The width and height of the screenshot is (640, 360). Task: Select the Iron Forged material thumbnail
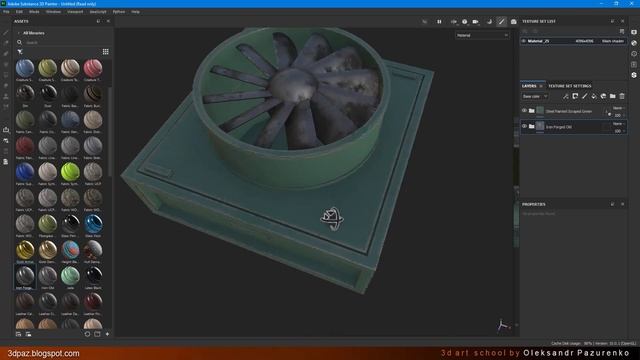tap(25, 276)
